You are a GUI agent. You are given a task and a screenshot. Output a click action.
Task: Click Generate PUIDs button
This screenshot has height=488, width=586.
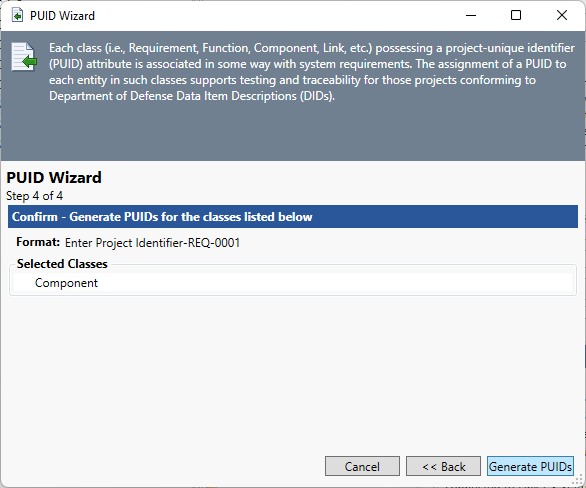[x=530, y=466]
